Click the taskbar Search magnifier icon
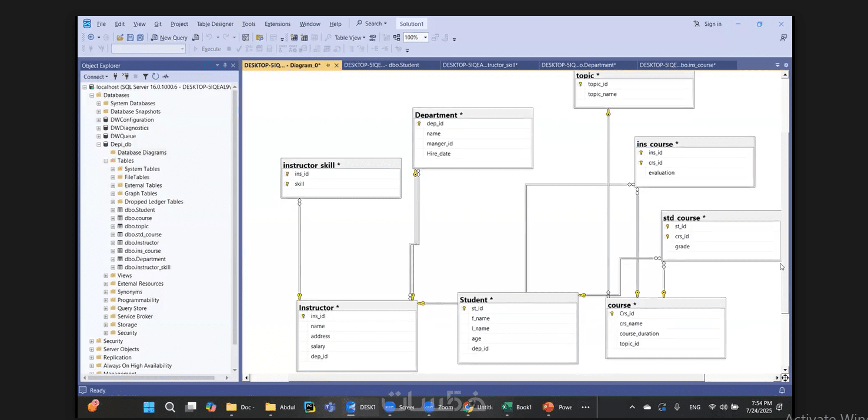The width and height of the screenshot is (868, 420). 170,407
